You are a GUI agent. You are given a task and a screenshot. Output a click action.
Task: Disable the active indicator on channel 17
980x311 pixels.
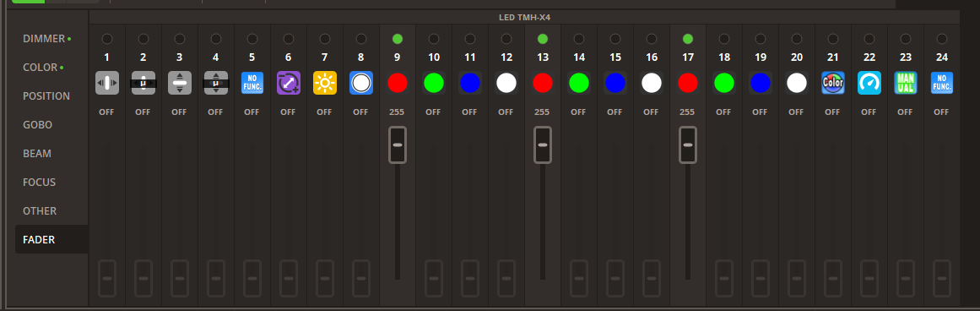click(687, 39)
